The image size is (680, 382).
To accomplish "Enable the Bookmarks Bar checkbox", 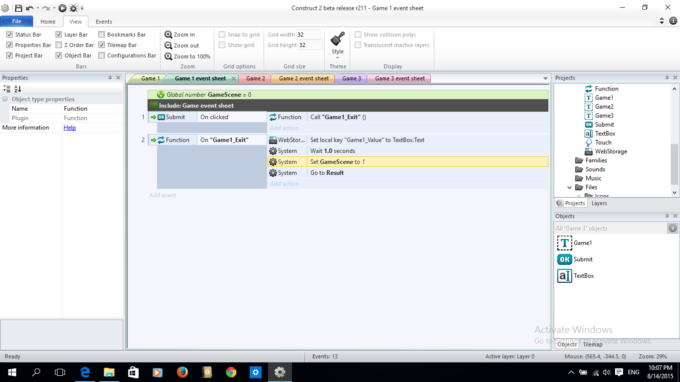I will point(101,34).
